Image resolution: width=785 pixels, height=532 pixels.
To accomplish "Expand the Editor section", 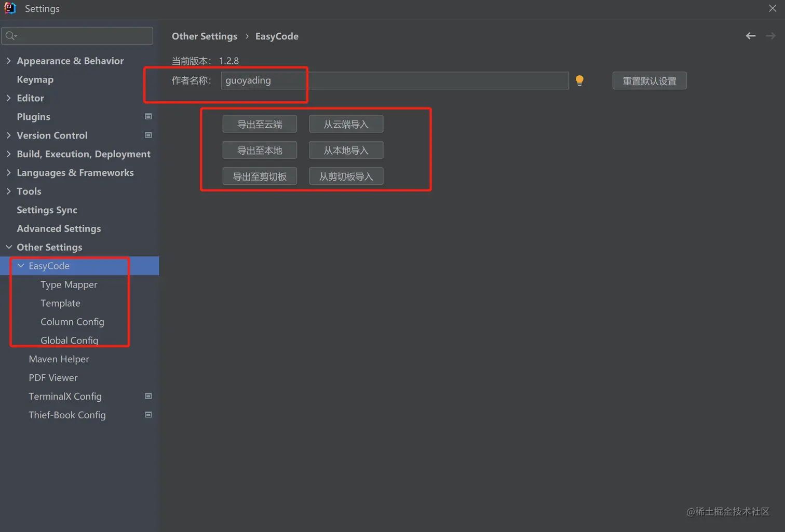I will click(x=8, y=98).
